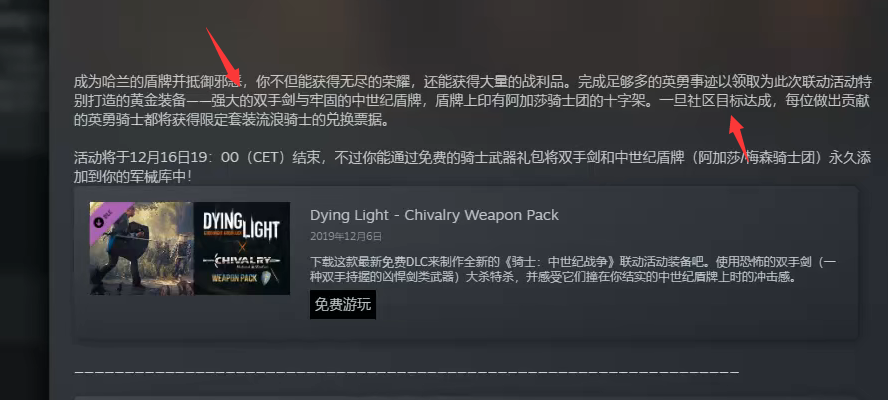Click the 2019年12月6日 release date
Viewport: 888px width, 400px height.
pyautogui.click(x=346, y=236)
